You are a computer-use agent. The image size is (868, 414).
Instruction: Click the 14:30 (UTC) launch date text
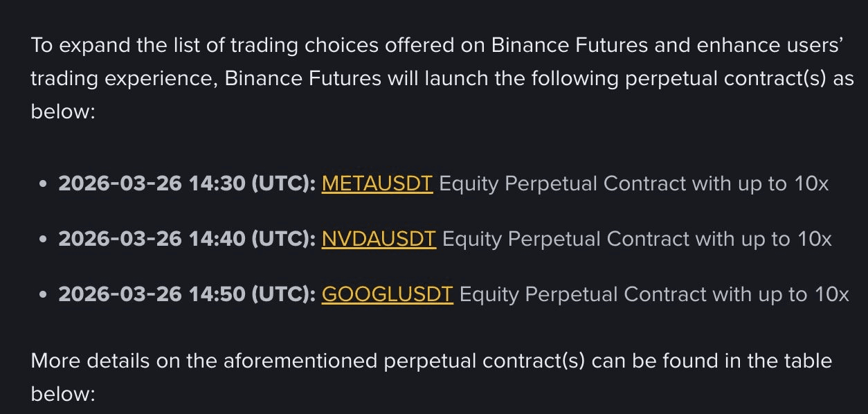click(187, 183)
